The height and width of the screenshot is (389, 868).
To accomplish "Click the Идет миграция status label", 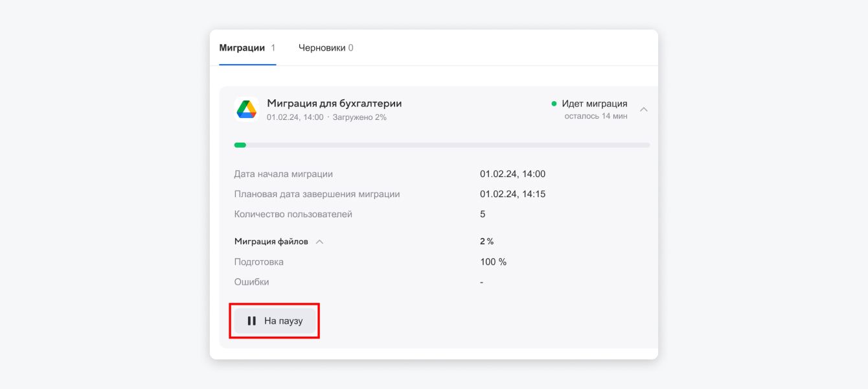I will [594, 104].
